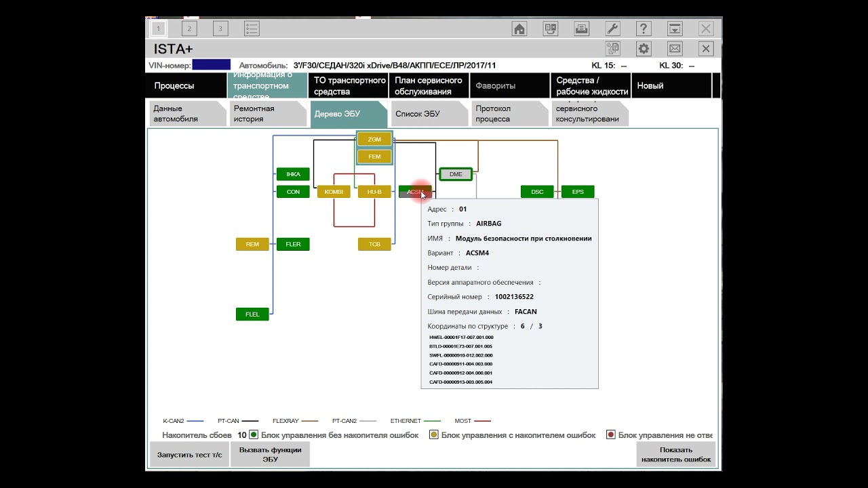The image size is (868, 488).
Task: Select the ZGM control unit node
Action: tap(374, 139)
